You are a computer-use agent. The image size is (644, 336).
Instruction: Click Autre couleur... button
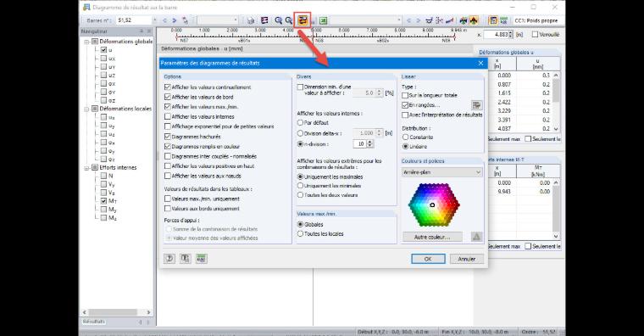pyautogui.click(x=432, y=237)
